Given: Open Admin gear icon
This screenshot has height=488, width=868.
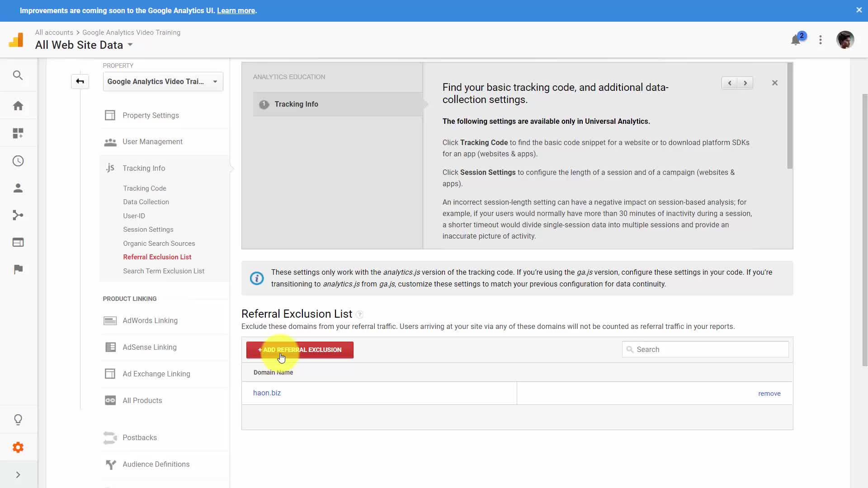Looking at the screenshot, I should click(x=18, y=447).
